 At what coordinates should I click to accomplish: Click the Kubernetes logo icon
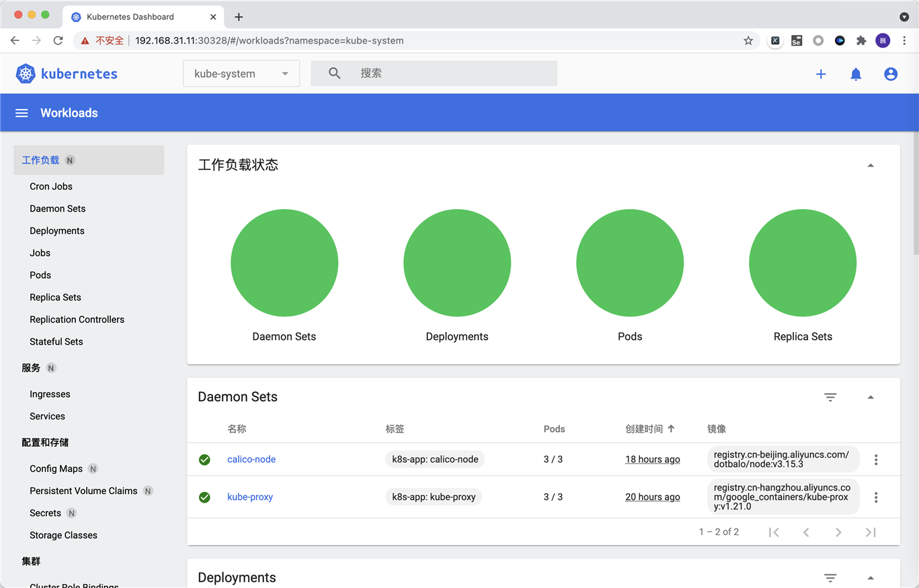click(26, 73)
